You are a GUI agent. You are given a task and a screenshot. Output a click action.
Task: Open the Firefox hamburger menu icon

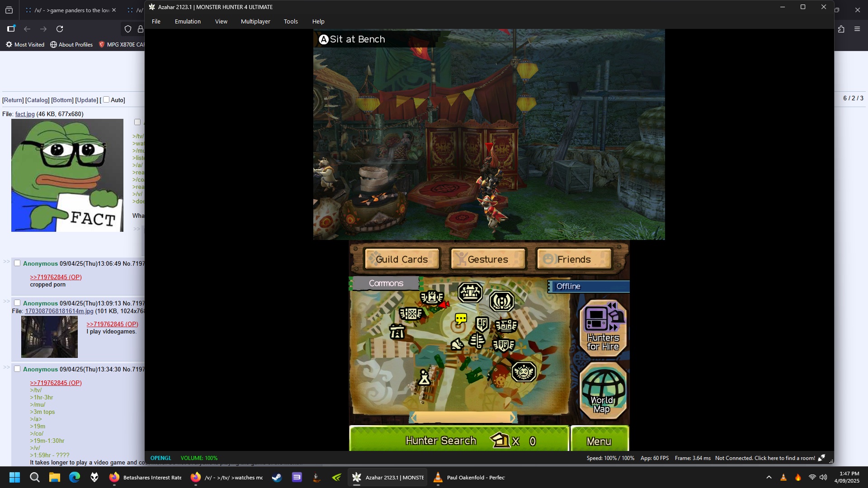(x=857, y=29)
